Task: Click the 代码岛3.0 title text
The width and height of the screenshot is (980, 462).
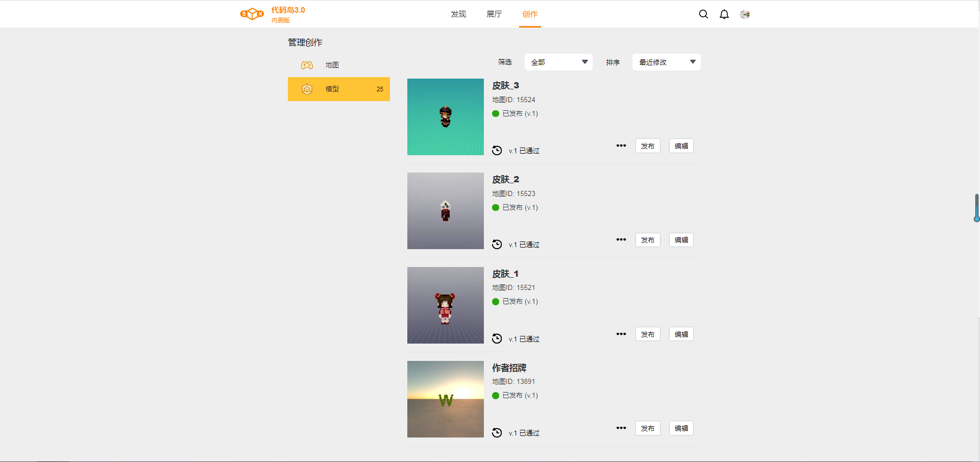Action: 288,10
